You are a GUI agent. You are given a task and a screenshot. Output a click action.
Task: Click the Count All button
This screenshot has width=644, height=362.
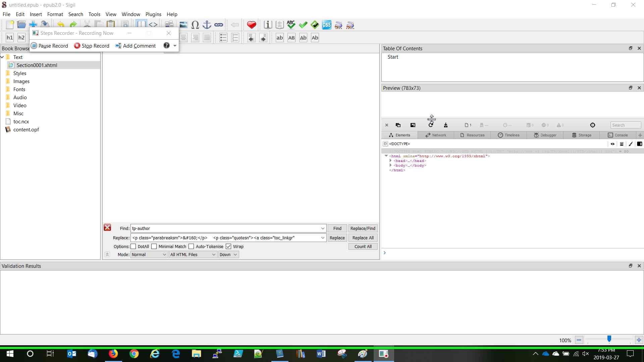click(x=363, y=246)
